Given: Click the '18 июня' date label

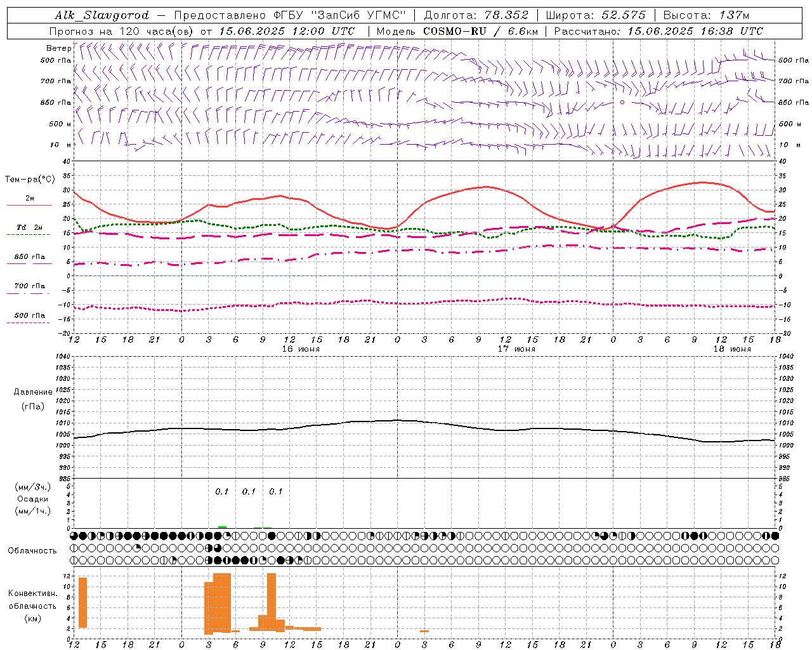Looking at the screenshot, I should tap(732, 349).
